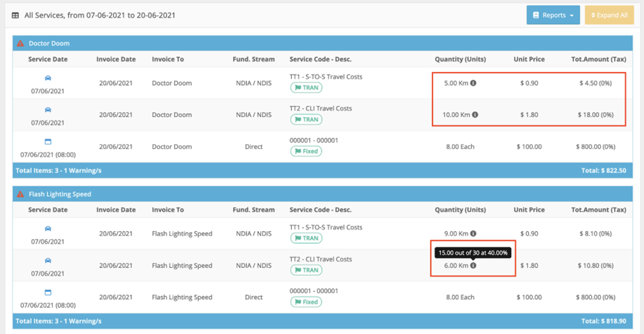Click the 15.00 out of 30 at 40.00% tooltip

click(473, 253)
